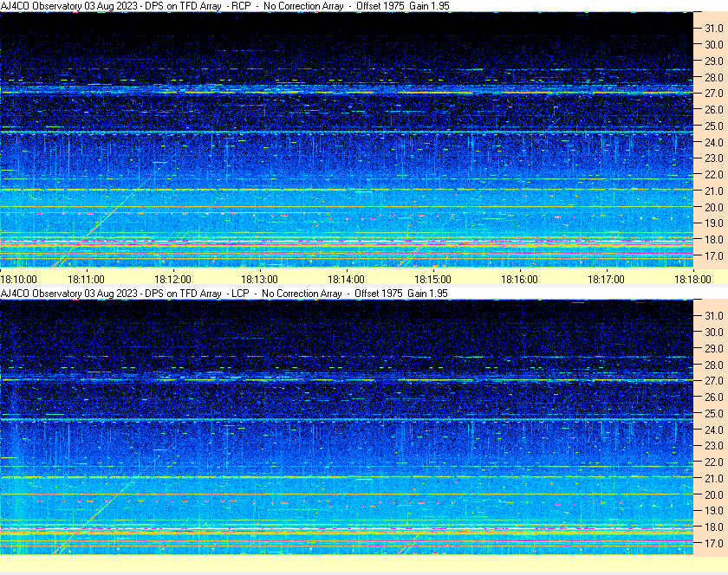Screen dimensions: 728x575
Task: Click the 18:15:00 time axis label
Action: (x=432, y=280)
